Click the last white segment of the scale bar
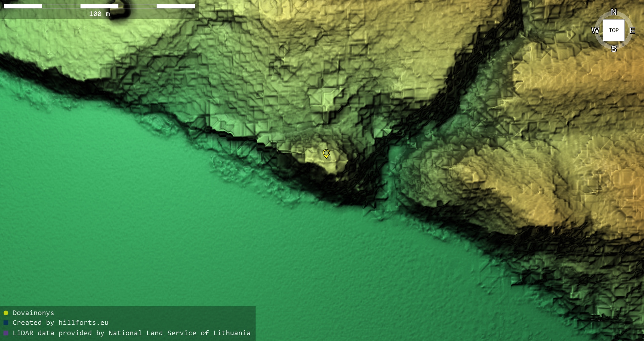644x341 pixels. pyautogui.click(x=175, y=6)
